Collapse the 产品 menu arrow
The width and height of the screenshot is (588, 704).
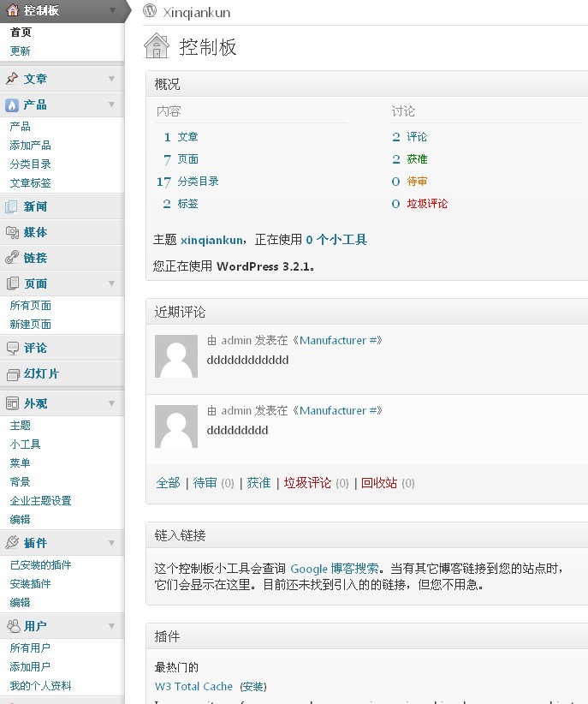(x=112, y=104)
